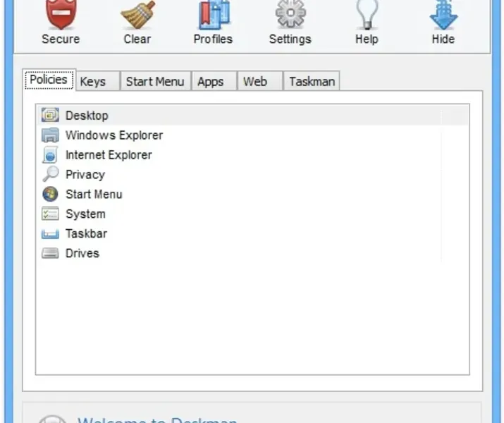Image resolution: width=504 pixels, height=423 pixels.
Task: Click the Secure toolbar label
Action: 61,39
